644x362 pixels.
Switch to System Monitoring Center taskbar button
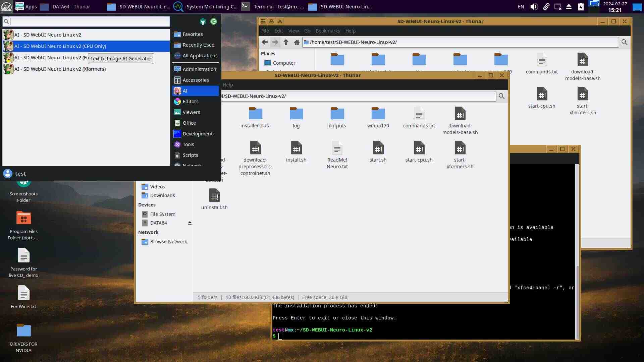(x=205, y=6)
